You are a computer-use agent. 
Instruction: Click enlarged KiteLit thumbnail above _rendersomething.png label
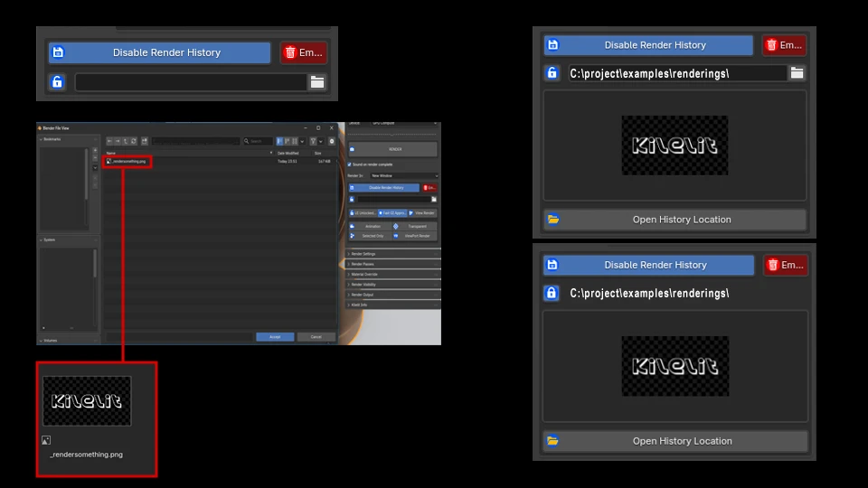coord(87,401)
